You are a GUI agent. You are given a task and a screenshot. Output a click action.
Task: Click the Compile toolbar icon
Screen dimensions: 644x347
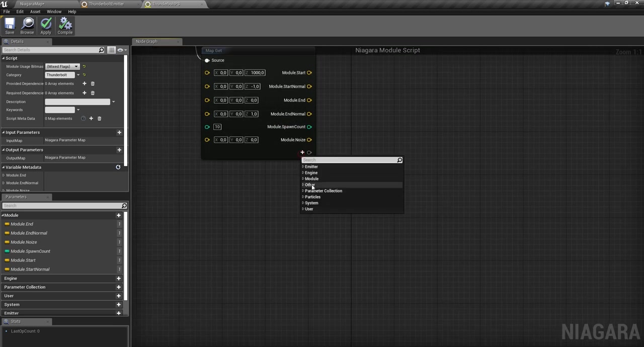65,23
